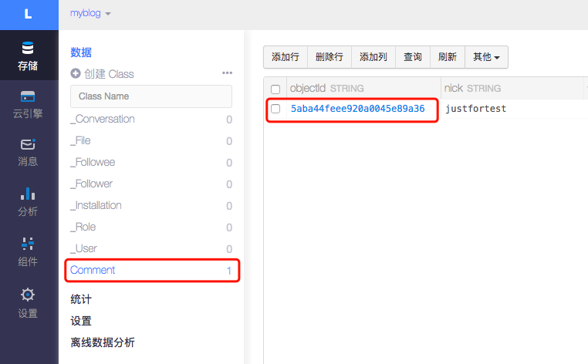Check the row 5aba44feee920a0045e89a36 checkbox
588x364 pixels.
point(275,109)
